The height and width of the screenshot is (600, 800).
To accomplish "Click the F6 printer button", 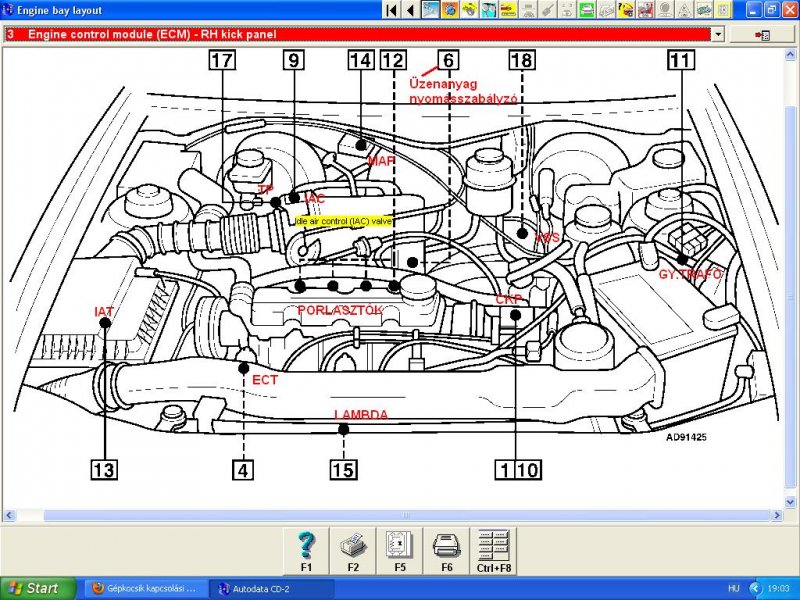I will pyautogui.click(x=446, y=551).
